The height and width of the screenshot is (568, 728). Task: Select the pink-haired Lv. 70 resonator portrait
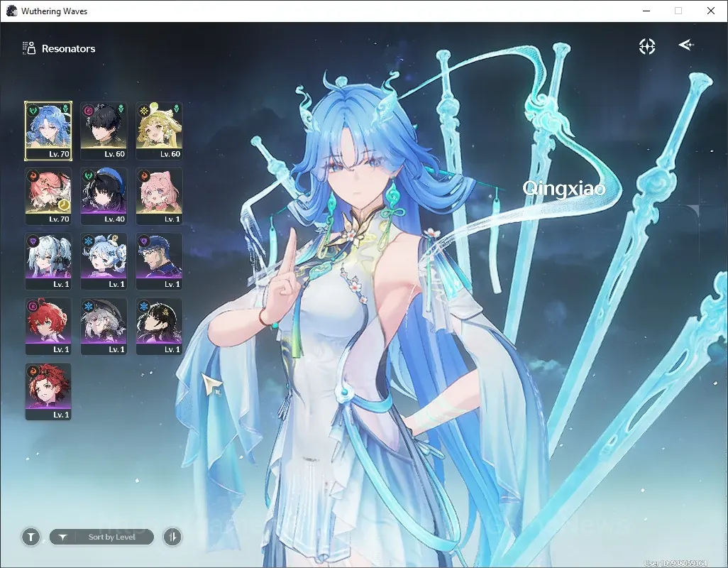(48, 196)
